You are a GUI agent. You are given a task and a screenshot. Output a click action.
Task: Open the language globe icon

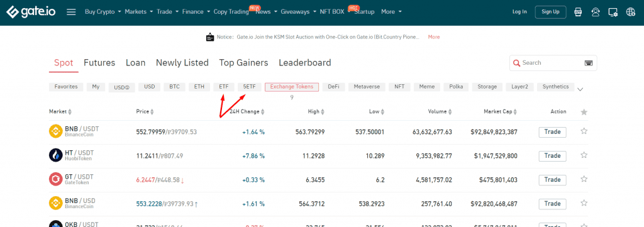click(631, 12)
